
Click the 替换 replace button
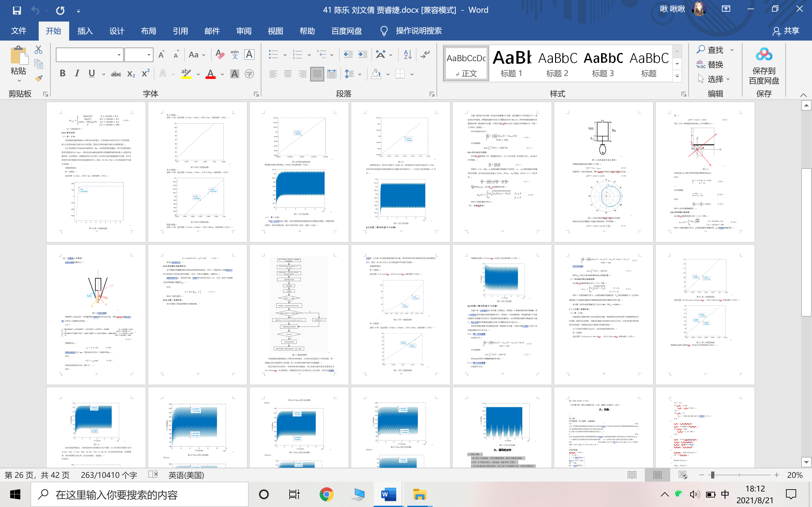point(710,64)
